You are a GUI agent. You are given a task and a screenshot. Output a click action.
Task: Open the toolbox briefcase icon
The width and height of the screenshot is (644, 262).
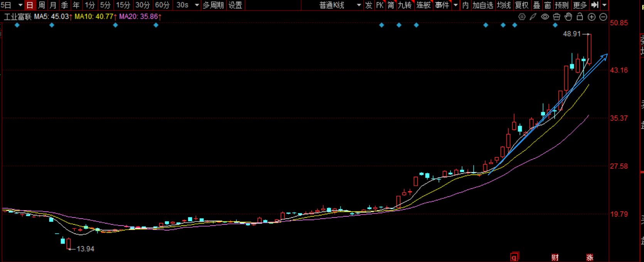click(x=556, y=17)
